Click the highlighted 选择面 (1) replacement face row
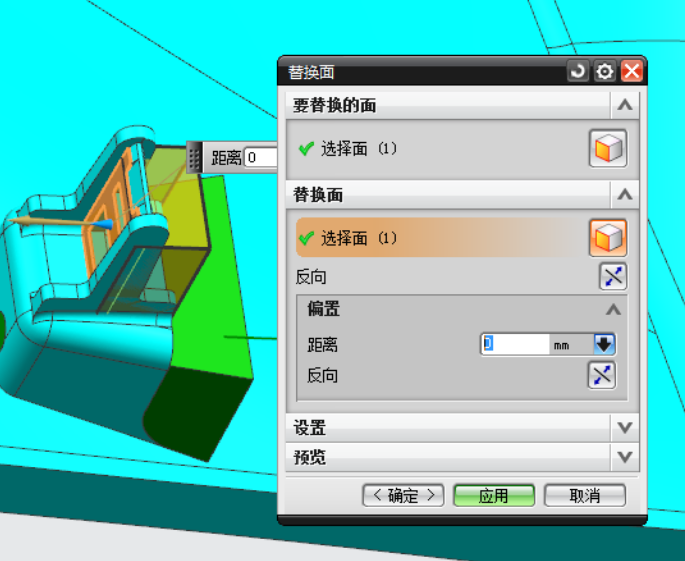The height and width of the screenshot is (561, 685). pyautogui.click(x=441, y=238)
